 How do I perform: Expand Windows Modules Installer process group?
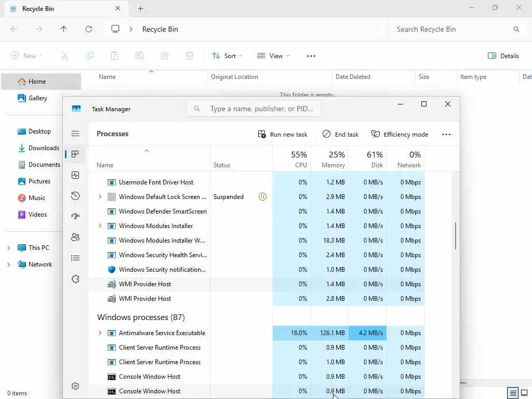tap(100, 226)
